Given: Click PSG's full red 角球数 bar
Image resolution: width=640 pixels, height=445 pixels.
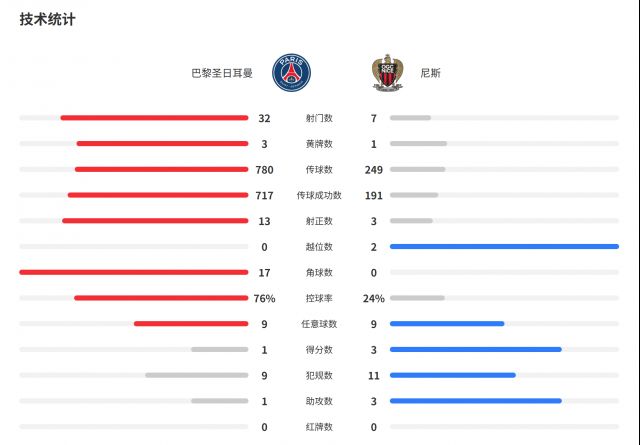Looking at the screenshot, I should (x=133, y=272).
